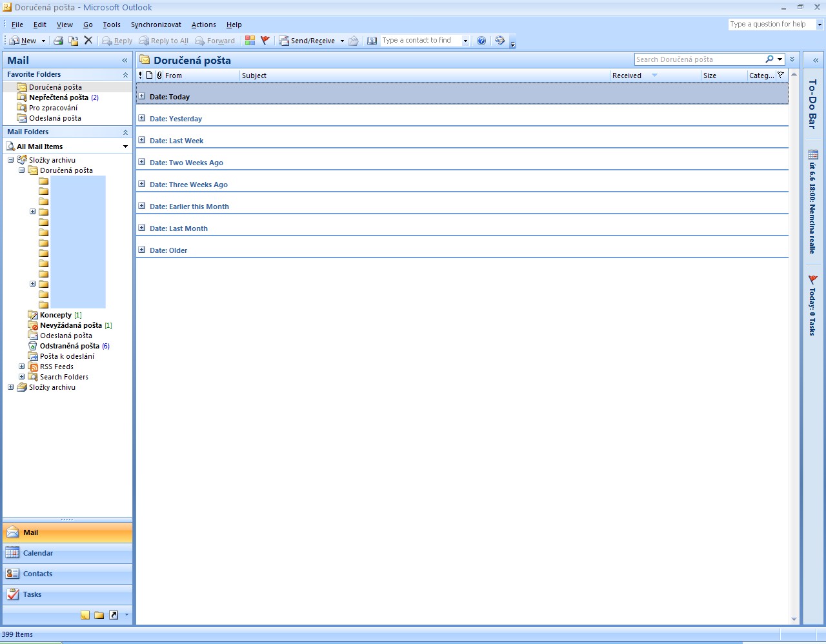Open the New button dropdown arrow

[43, 41]
